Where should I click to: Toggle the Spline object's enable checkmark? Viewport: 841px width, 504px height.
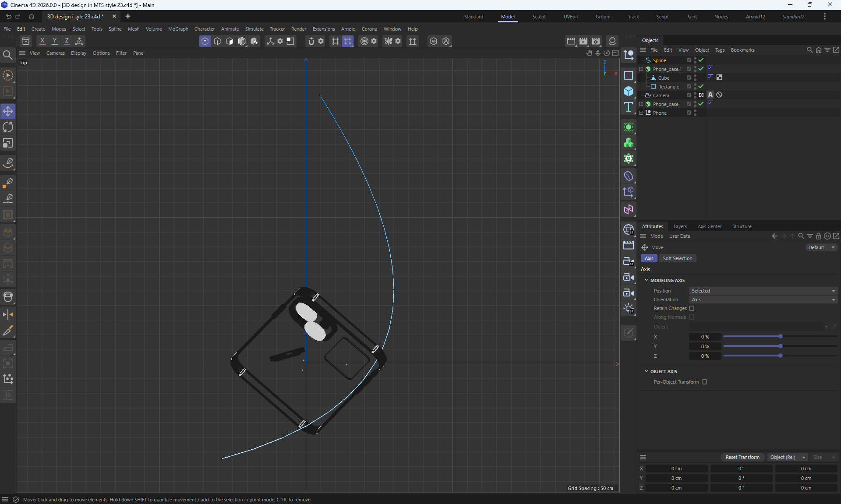(701, 60)
